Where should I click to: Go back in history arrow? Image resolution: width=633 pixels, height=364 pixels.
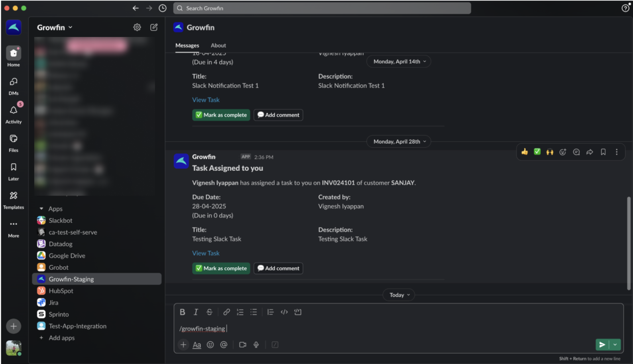tap(136, 8)
